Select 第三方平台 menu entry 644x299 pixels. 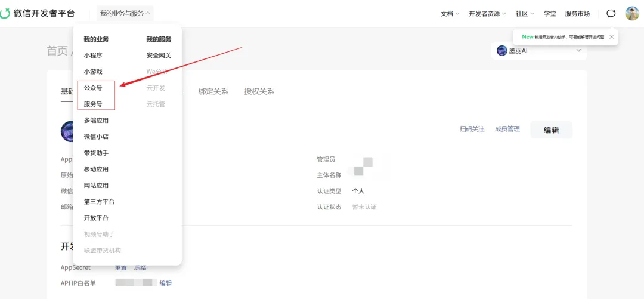click(x=99, y=202)
